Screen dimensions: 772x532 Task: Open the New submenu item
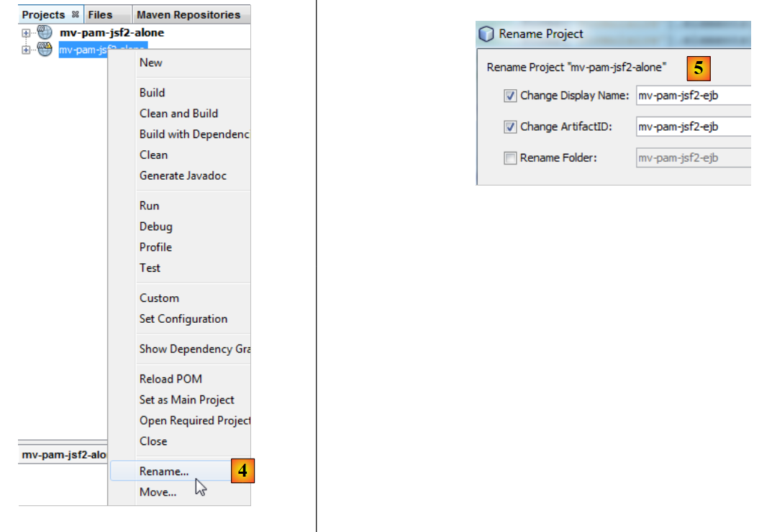click(x=151, y=63)
